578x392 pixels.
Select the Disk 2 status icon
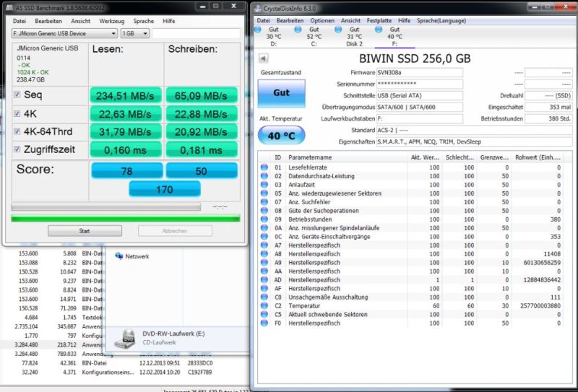point(338,30)
